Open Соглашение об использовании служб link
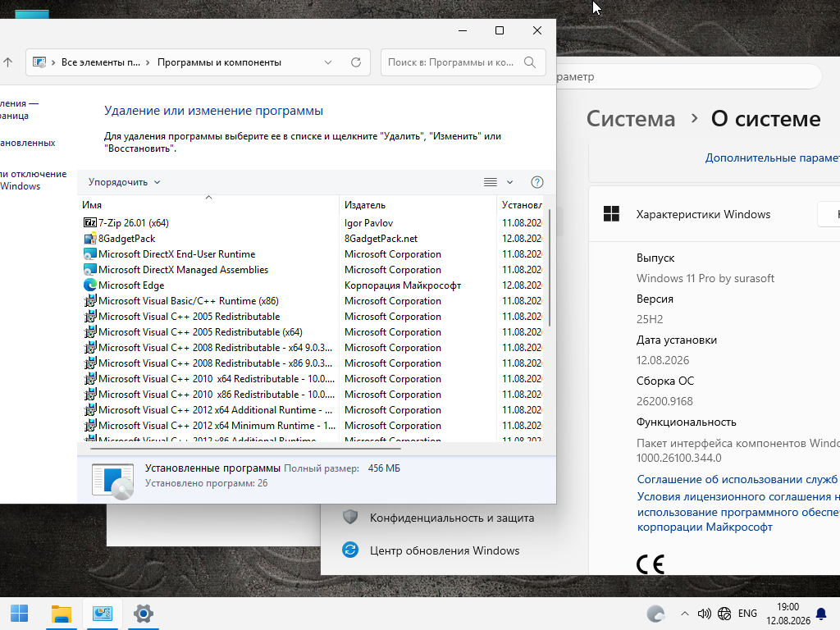The height and width of the screenshot is (630, 840). pyautogui.click(x=737, y=479)
